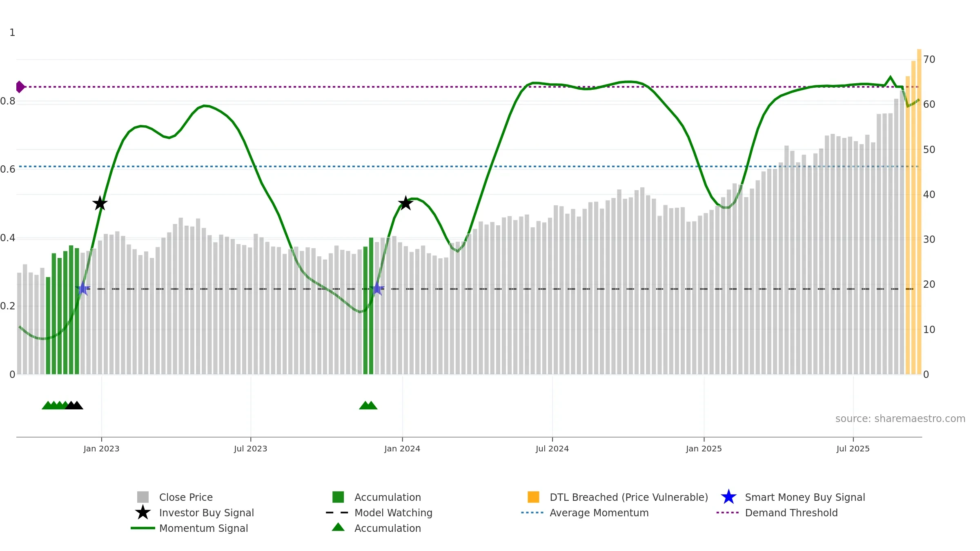Click the green Momentum Signal legend line
The image size is (980, 551).
pos(143,528)
